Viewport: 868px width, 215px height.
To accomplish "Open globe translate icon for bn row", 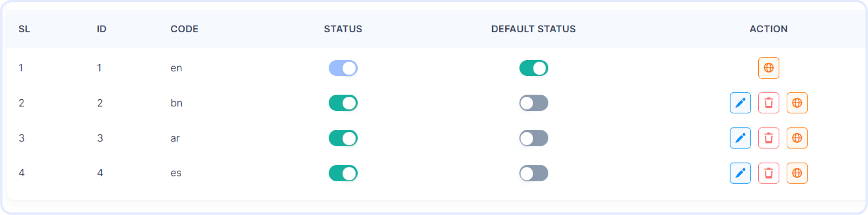I will pos(797,103).
